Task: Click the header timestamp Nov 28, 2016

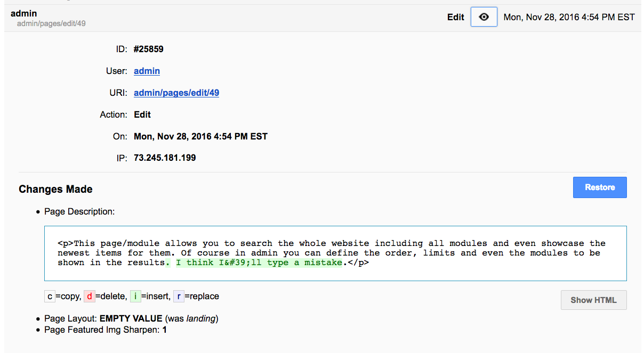Action: (x=569, y=17)
